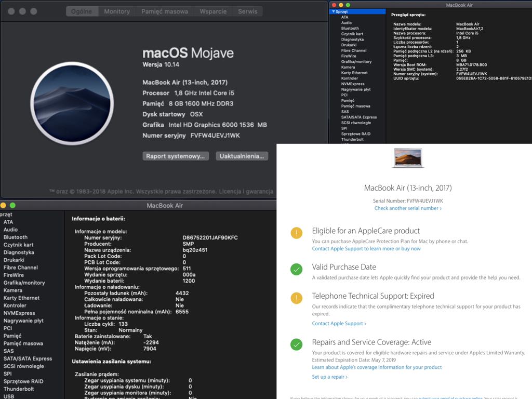Click yellow warning icon beside Eligible for AppleCare
Image resolution: width=532 pixels, height=399 pixels.
pos(296,233)
